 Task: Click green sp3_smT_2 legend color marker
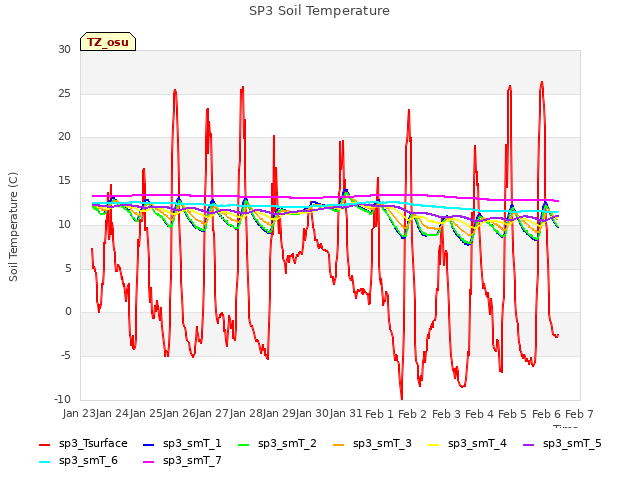[244, 444]
